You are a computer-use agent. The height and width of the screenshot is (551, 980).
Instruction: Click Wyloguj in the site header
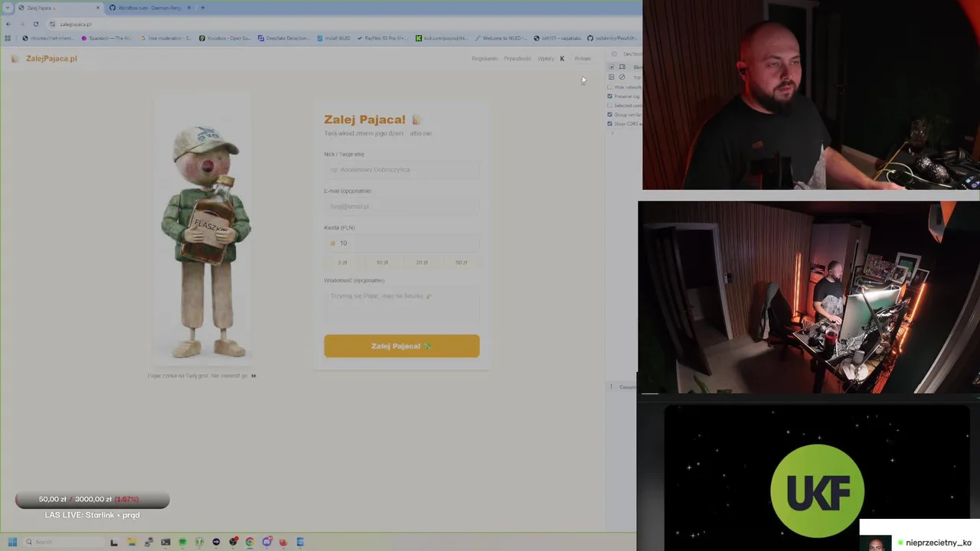tap(583, 58)
